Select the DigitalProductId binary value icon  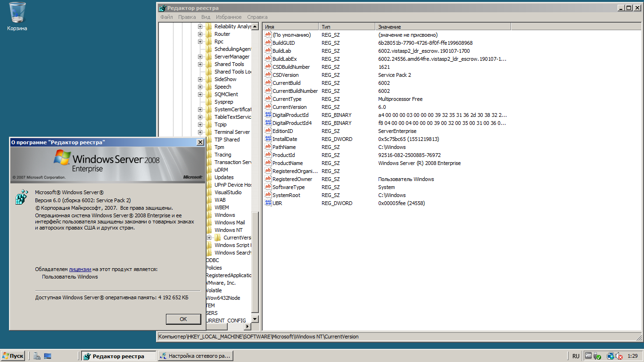point(268,115)
